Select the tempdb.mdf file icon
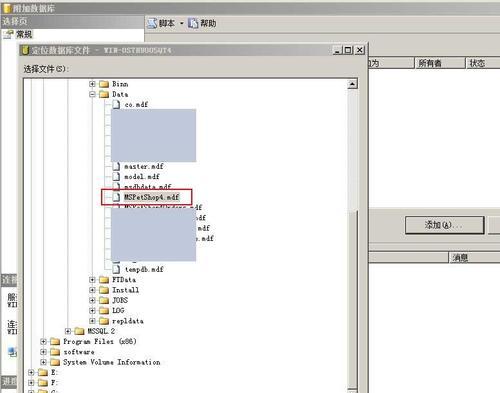The height and width of the screenshot is (393, 500). pos(116,269)
